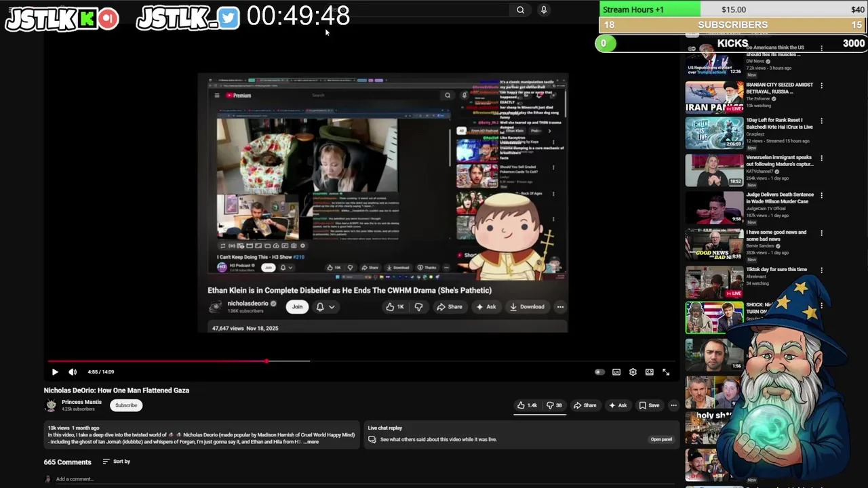Click 'KATVchannel7' channel name
This screenshot has height=488, width=868.
click(760, 171)
